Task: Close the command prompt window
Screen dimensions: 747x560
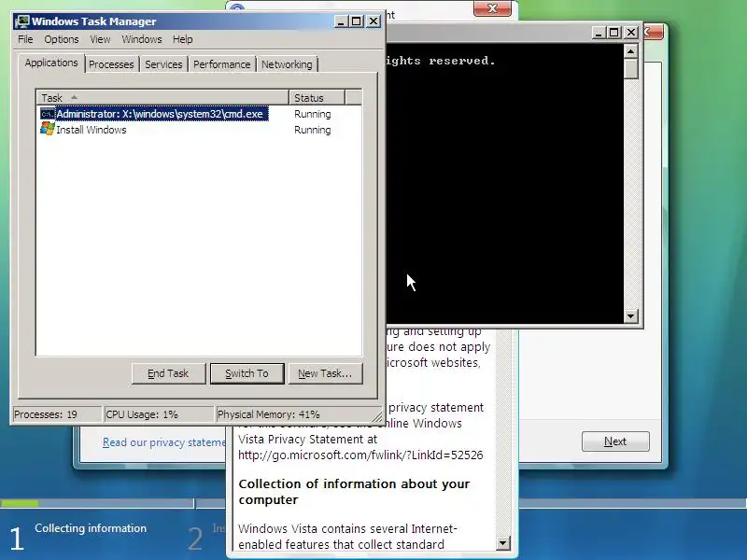Action: click(631, 33)
